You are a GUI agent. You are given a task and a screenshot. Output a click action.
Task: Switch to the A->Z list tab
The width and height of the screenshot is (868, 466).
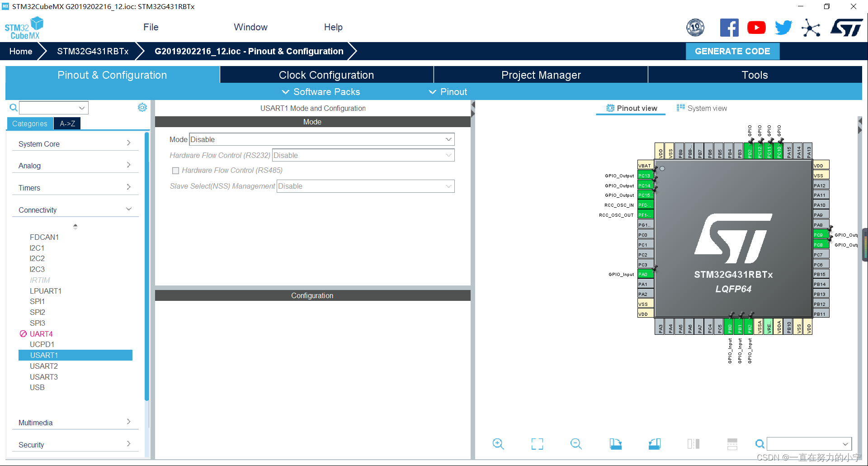(67, 124)
